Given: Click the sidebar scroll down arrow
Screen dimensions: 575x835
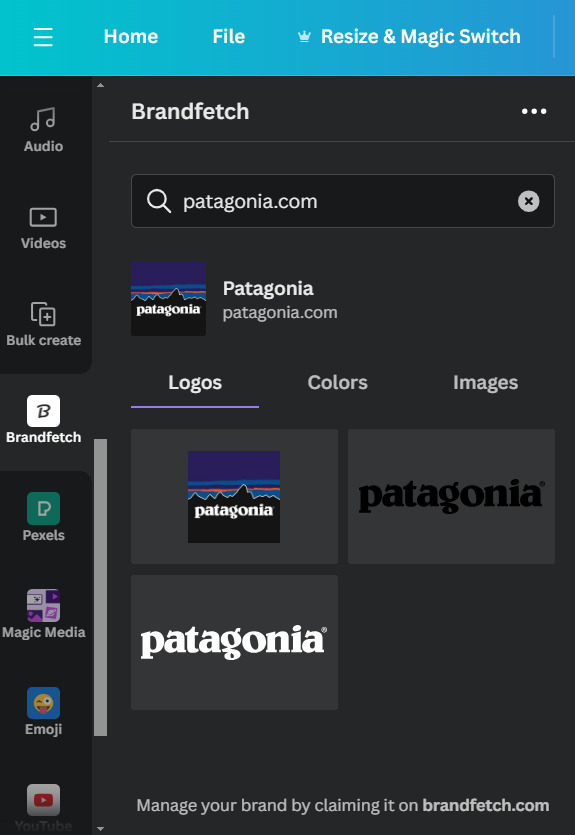Looking at the screenshot, I should tap(101, 829).
